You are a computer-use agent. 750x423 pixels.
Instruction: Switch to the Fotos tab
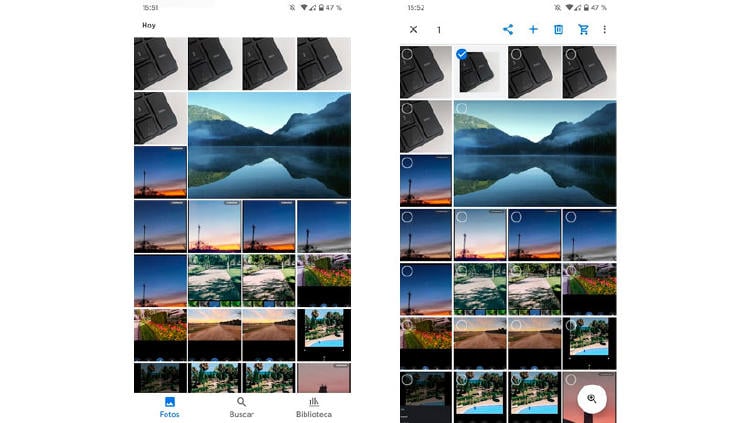tap(170, 407)
